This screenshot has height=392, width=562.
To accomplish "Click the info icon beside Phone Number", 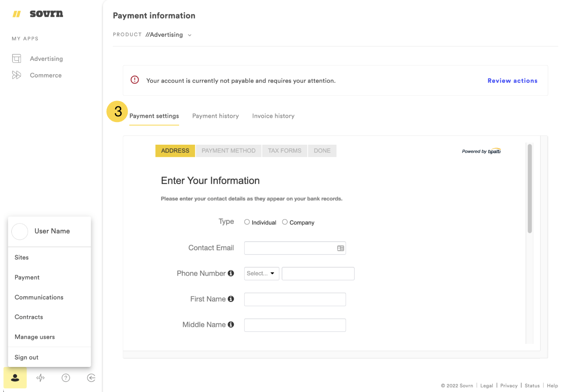I will point(231,273).
